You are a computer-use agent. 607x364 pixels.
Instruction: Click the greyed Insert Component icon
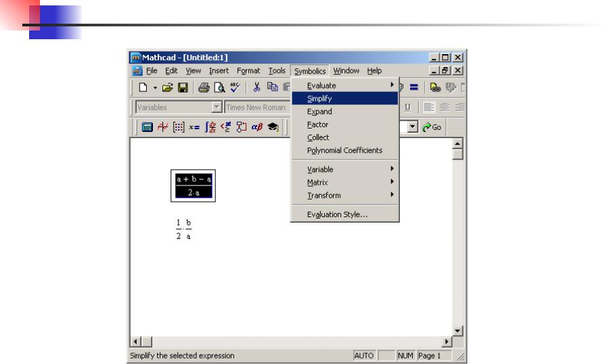click(x=451, y=87)
